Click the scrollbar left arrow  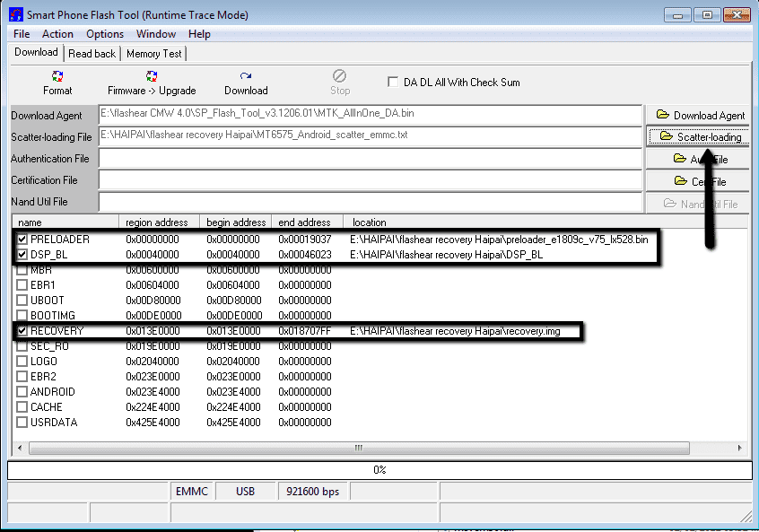point(20,448)
